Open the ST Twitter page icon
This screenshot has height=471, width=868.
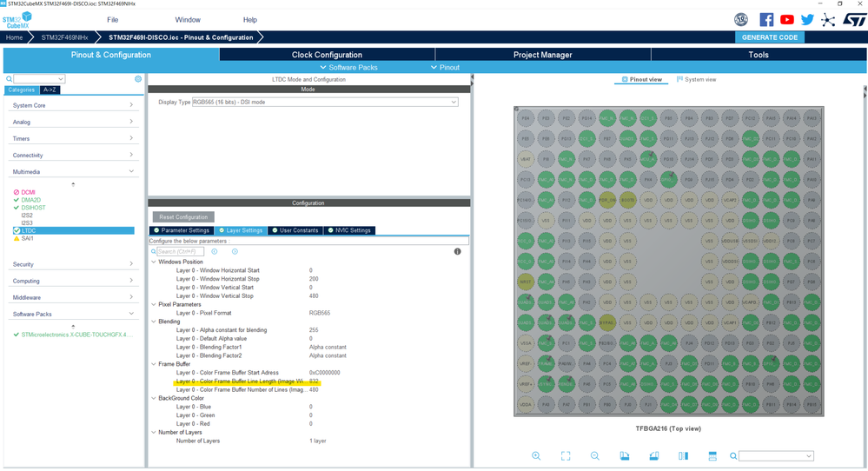pyautogui.click(x=807, y=20)
